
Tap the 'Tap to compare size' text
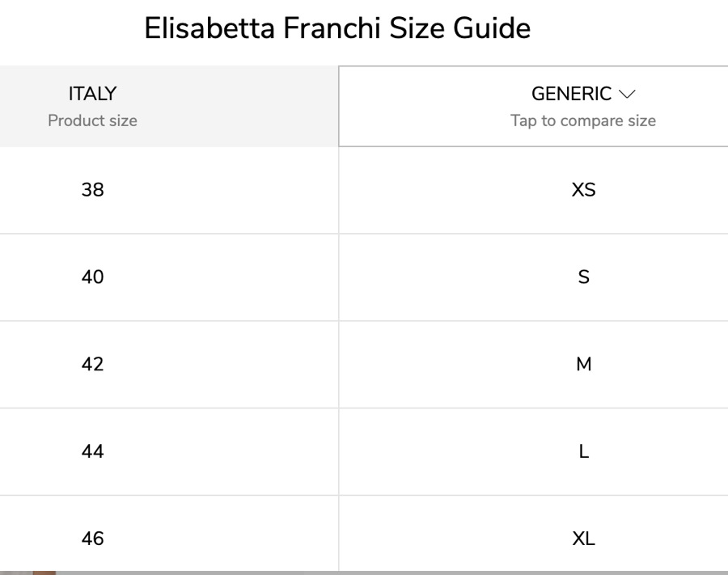[582, 121]
